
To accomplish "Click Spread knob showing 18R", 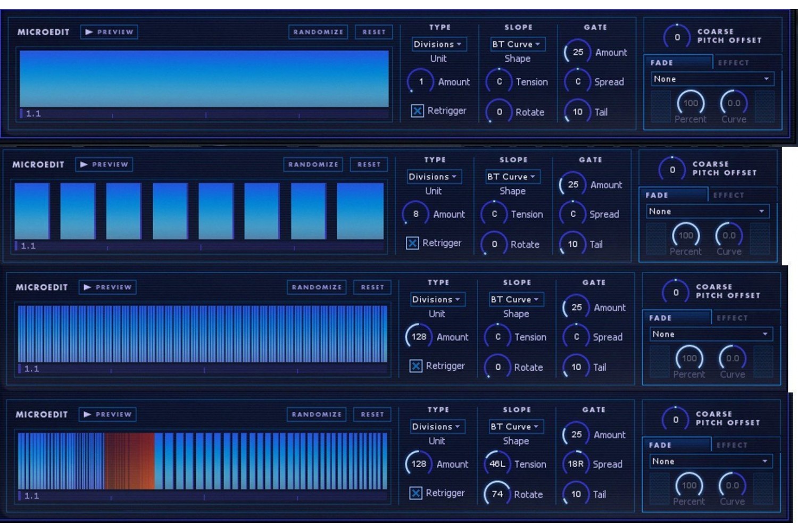I will [576, 464].
